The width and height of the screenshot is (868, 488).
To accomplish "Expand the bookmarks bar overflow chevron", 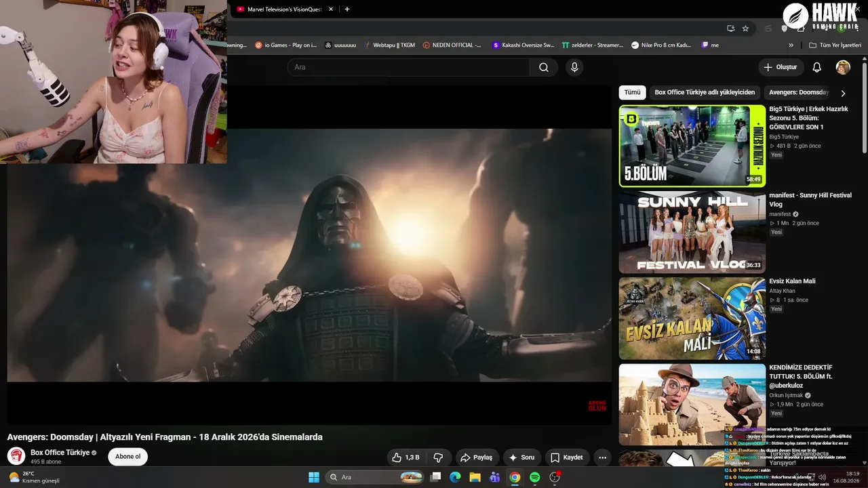I will point(791,45).
